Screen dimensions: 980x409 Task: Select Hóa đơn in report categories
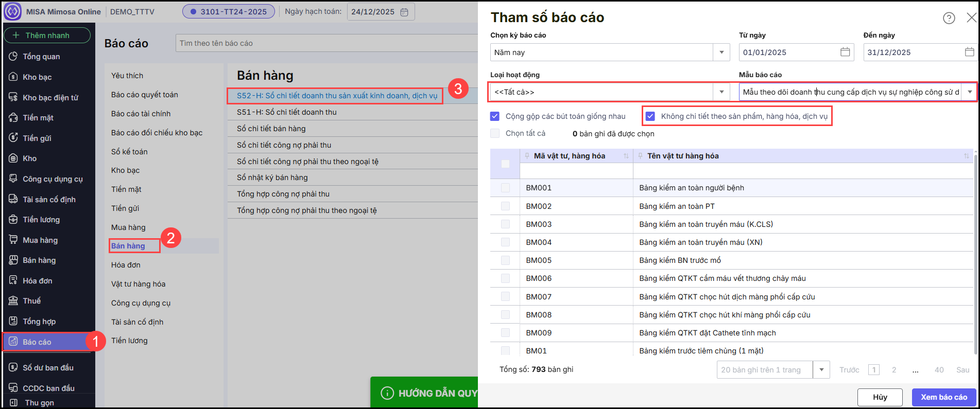(x=126, y=265)
